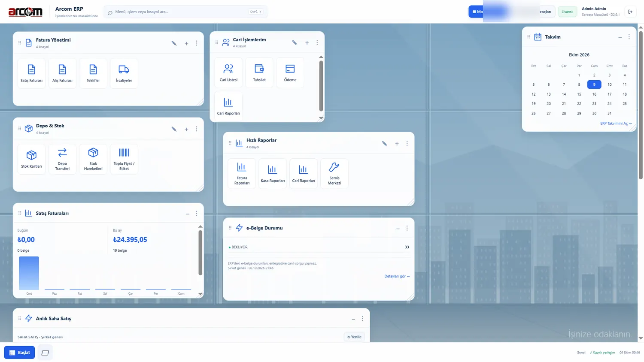
Task: Open the Kasa Raporları shortcut
Action: (x=273, y=173)
